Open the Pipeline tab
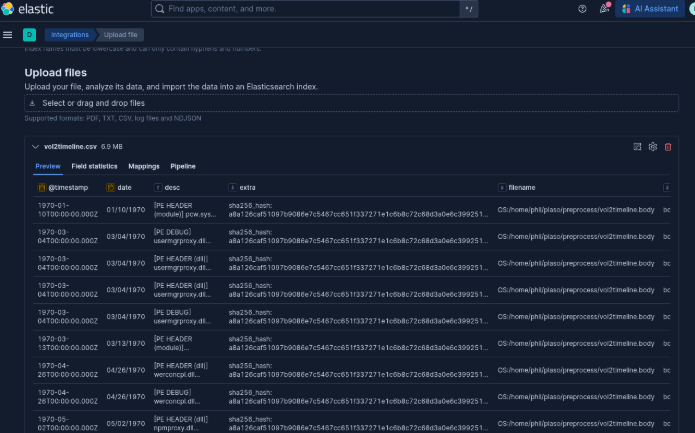This screenshot has height=433, width=695. point(183,166)
